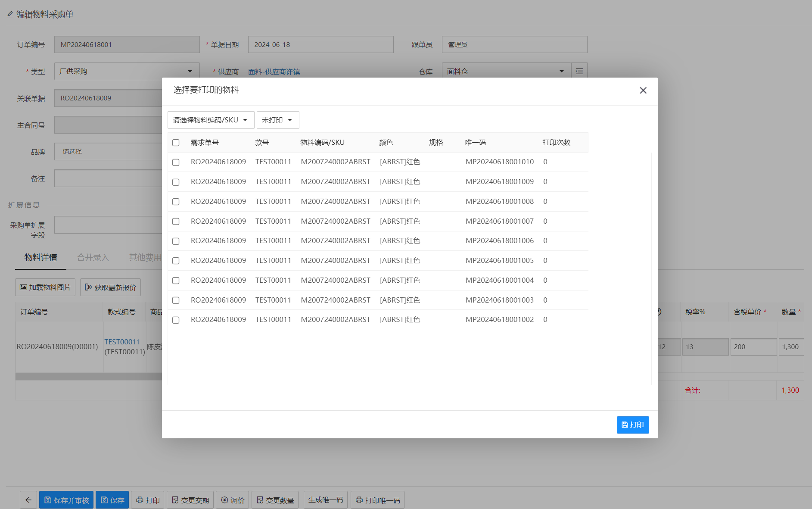Open the 面料仓 warehouse dropdown
812x509 pixels.
pyautogui.click(x=505, y=72)
